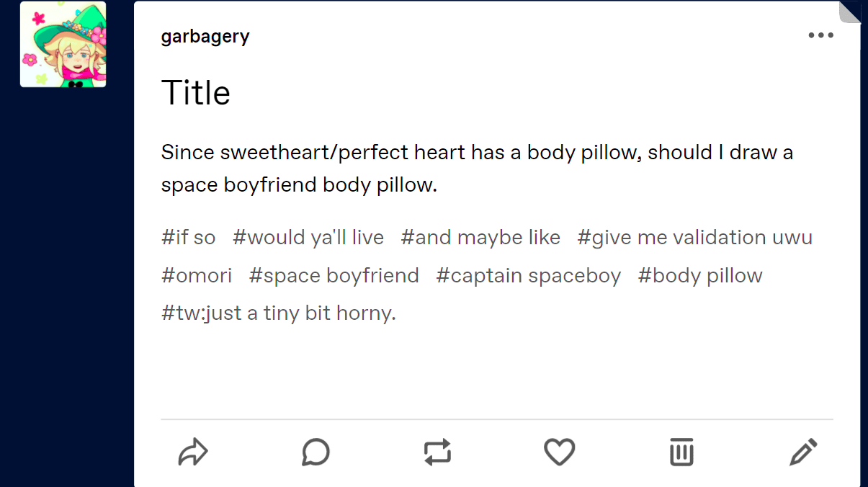
Task: Open the #space boyfriend tag
Action: [x=334, y=275]
